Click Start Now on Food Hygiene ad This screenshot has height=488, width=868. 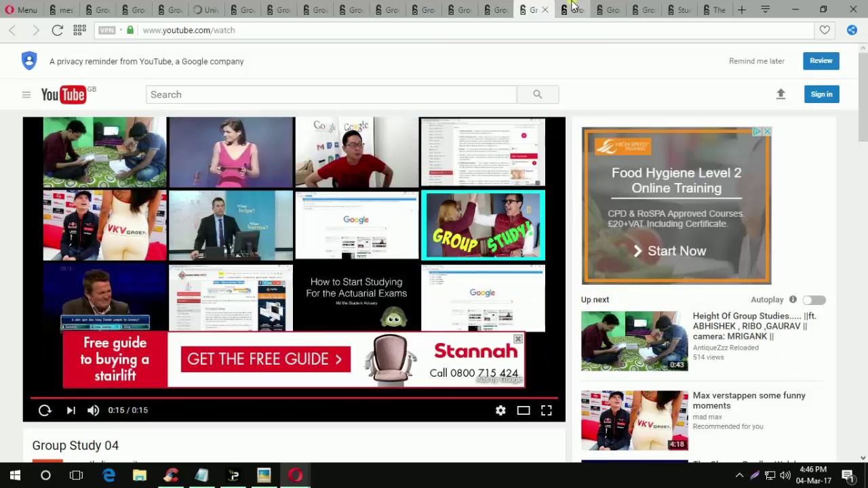pyautogui.click(x=669, y=251)
